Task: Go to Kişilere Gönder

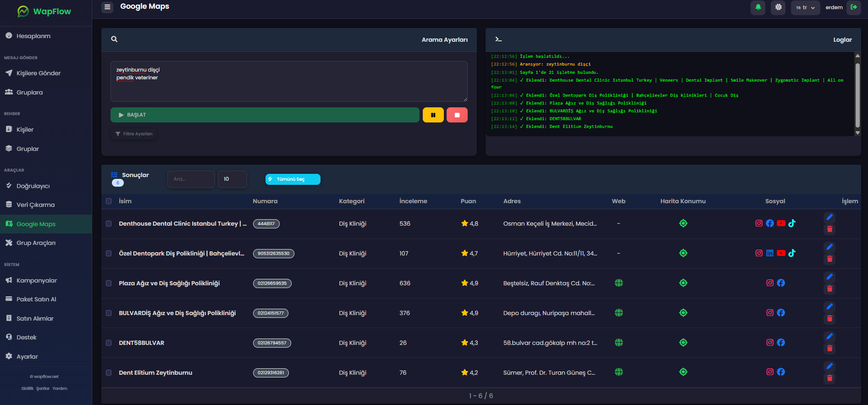Action: click(46, 73)
